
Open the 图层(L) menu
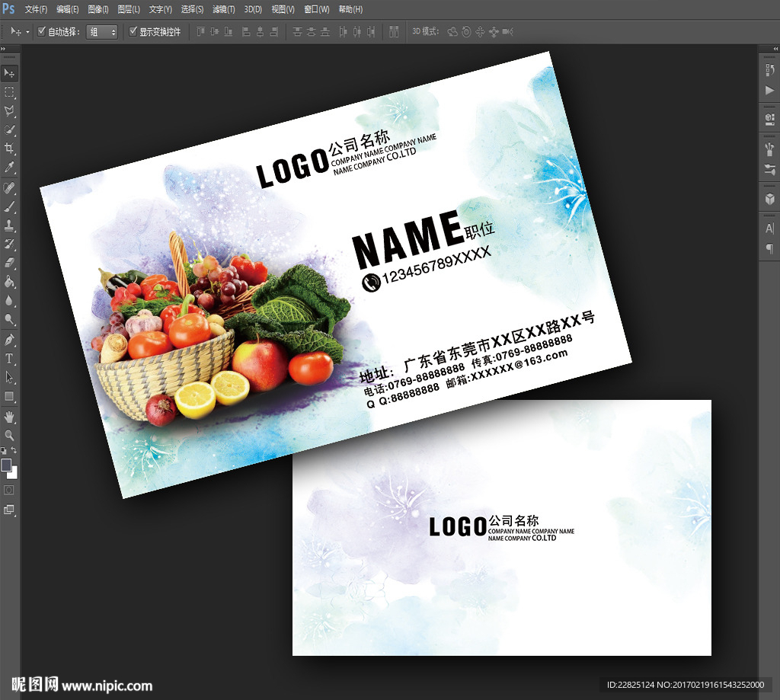(x=129, y=9)
